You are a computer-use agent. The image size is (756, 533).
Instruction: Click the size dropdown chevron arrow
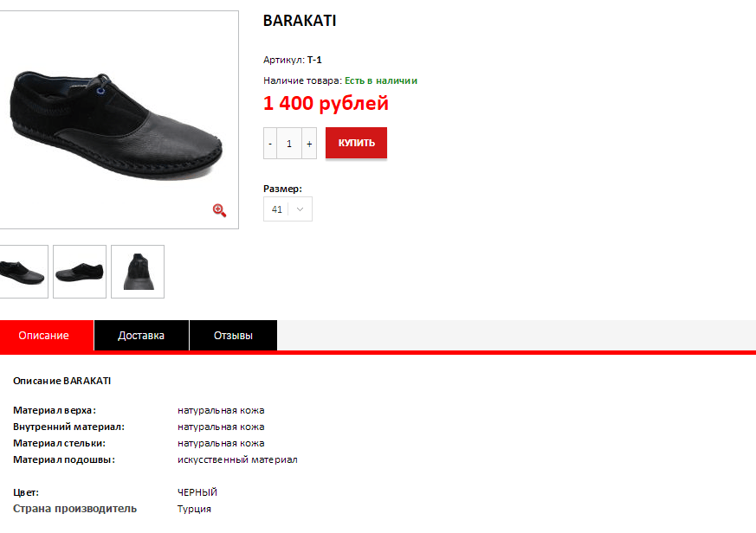click(300, 209)
